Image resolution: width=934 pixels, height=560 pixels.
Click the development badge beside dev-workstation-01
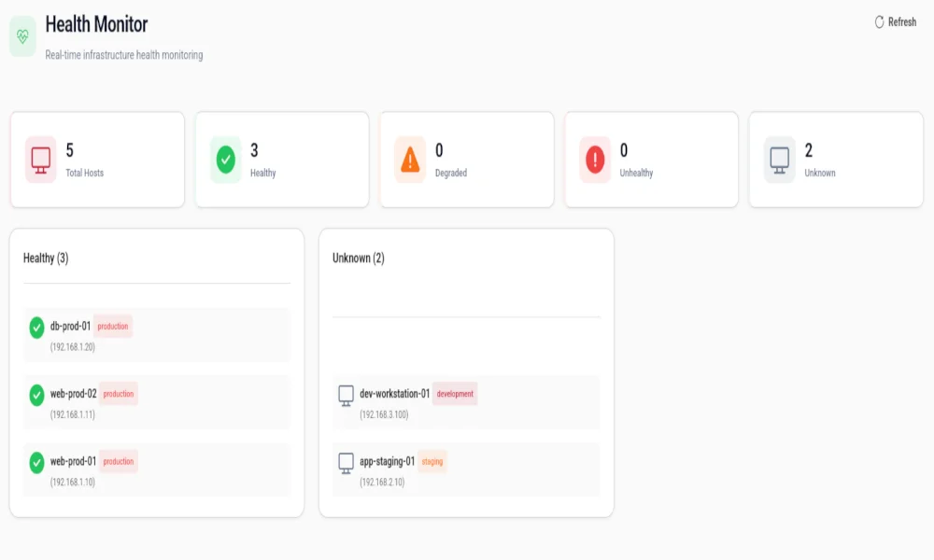pyautogui.click(x=457, y=394)
